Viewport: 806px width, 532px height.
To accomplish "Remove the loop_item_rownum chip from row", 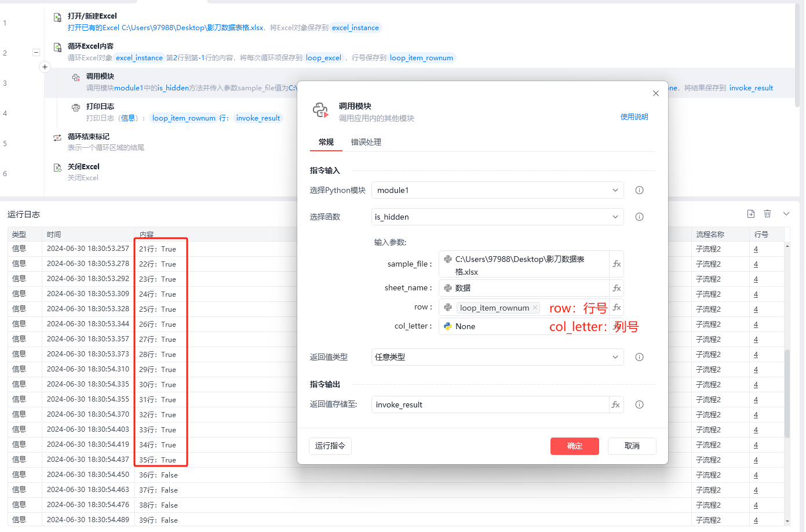I will tap(535, 308).
